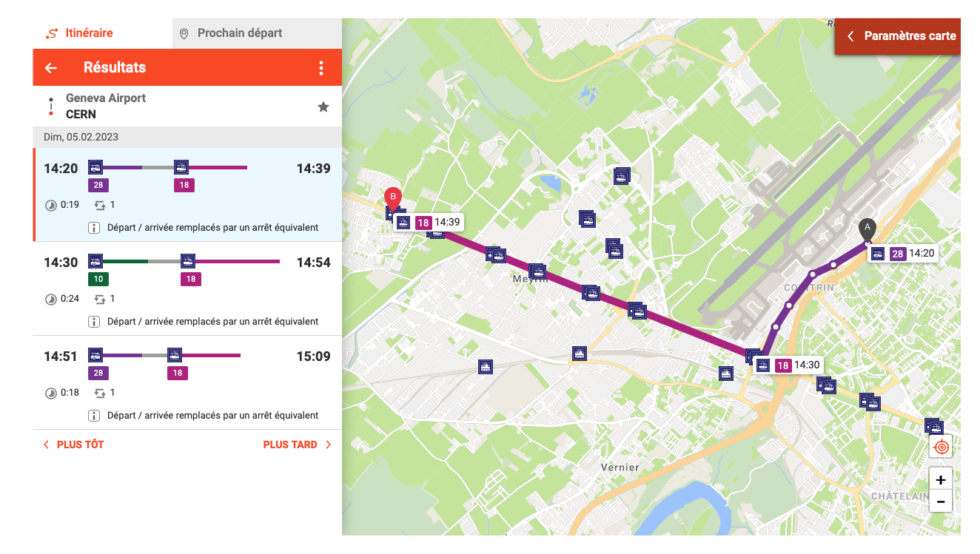Click the locate-me target icon on map
Screen dimensions: 980x554
[941, 447]
